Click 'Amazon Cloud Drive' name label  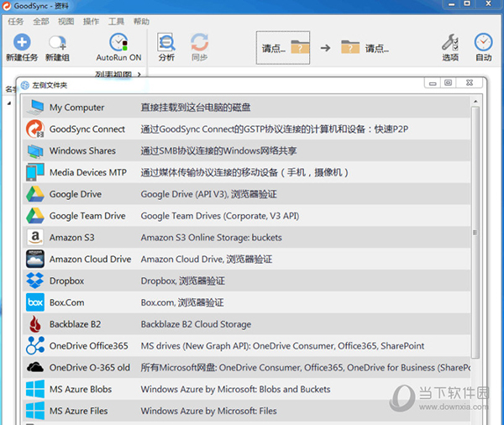[91, 259]
